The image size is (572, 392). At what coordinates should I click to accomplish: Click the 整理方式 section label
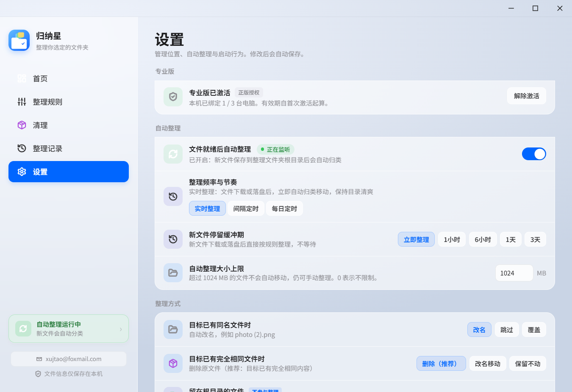click(168, 303)
